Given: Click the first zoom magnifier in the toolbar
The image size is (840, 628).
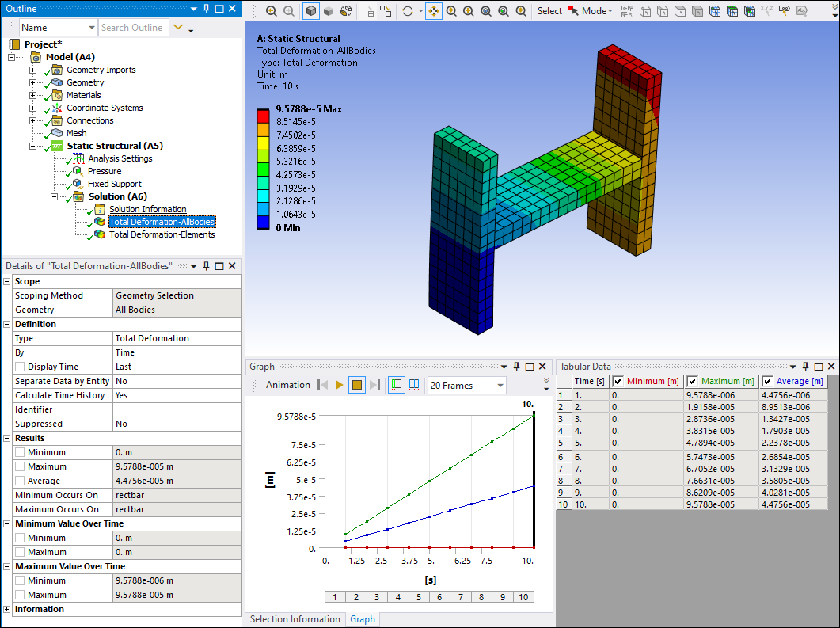Looking at the screenshot, I should (272, 11).
